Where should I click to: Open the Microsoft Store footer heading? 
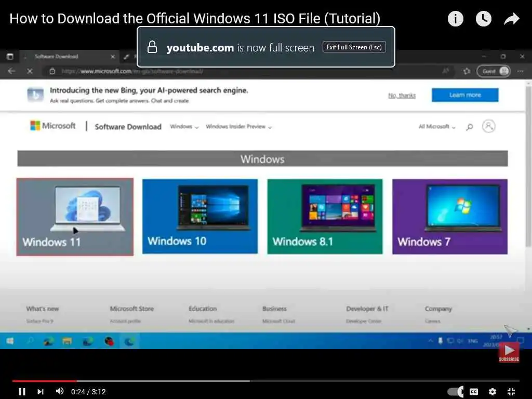pyautogui.click(x=131, y=309)
